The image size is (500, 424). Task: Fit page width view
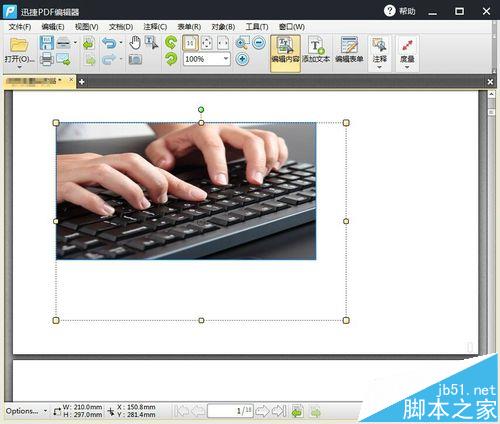[223, 43]
